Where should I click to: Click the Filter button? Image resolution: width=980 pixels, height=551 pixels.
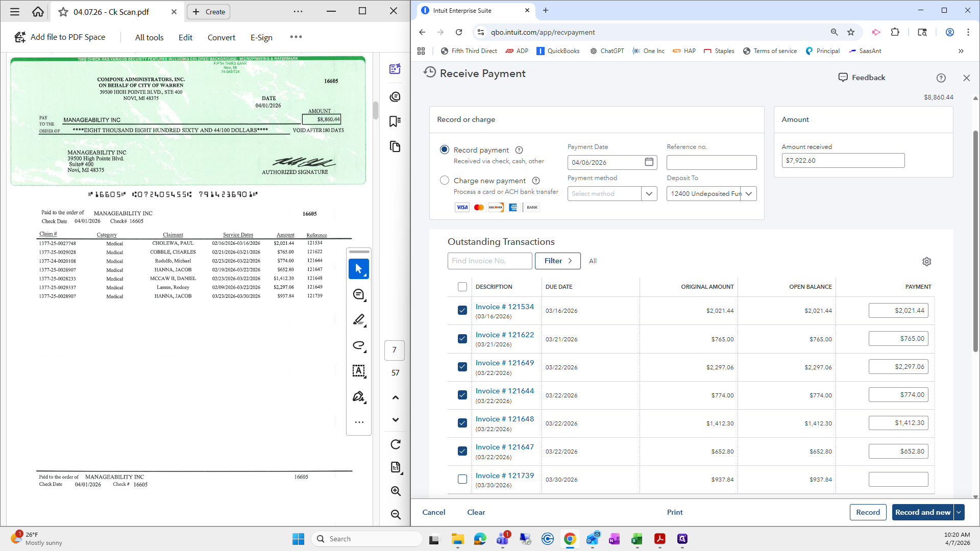[557, 261]
